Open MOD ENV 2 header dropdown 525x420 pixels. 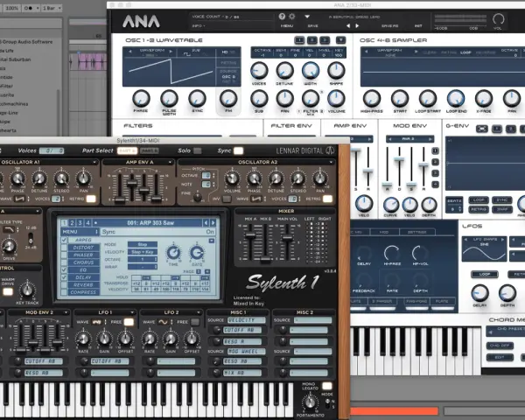(x=66, y=312)
